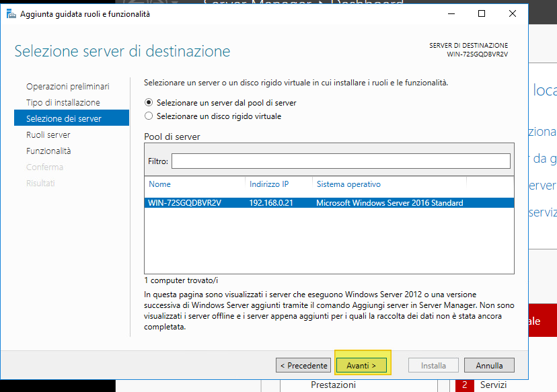557x392 pixels.
Task: Click 'Microsoft Windows Server 2016 Standard' cell
Action: point(389,203)
